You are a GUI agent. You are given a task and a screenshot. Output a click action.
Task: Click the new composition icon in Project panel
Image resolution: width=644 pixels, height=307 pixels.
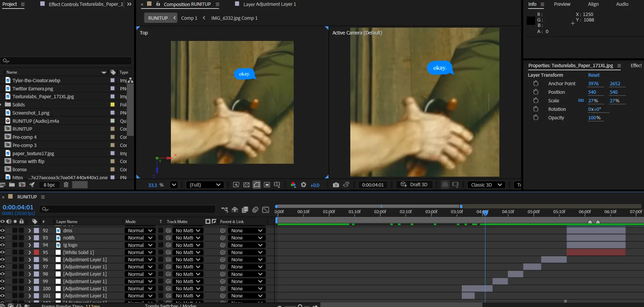coord(22,185)
